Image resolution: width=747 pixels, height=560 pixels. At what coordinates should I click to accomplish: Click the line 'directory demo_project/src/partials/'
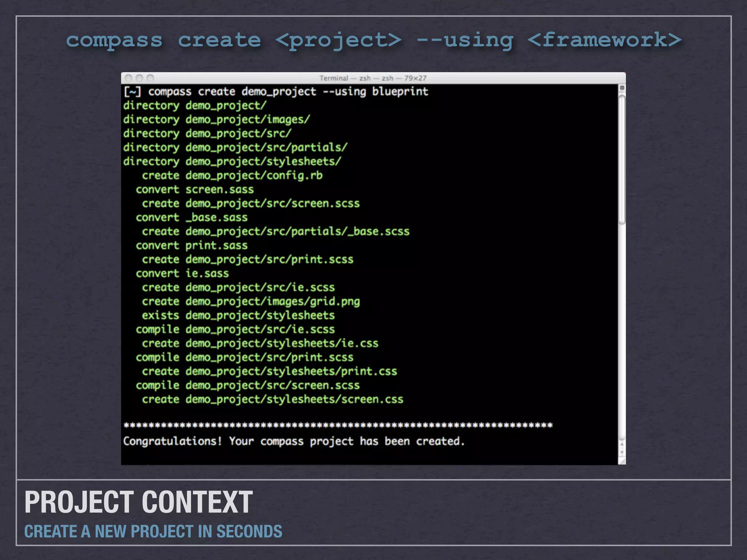[x=235, y=148]
